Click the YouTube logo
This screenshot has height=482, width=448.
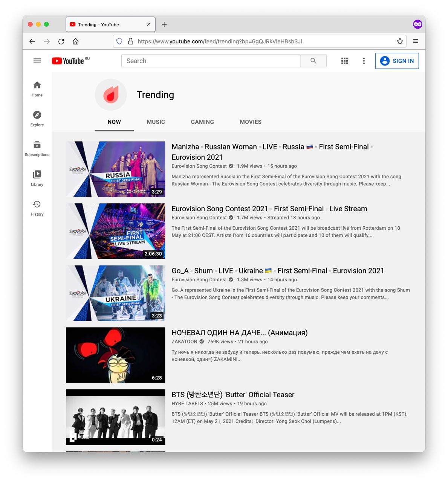(x=68, y=61)
